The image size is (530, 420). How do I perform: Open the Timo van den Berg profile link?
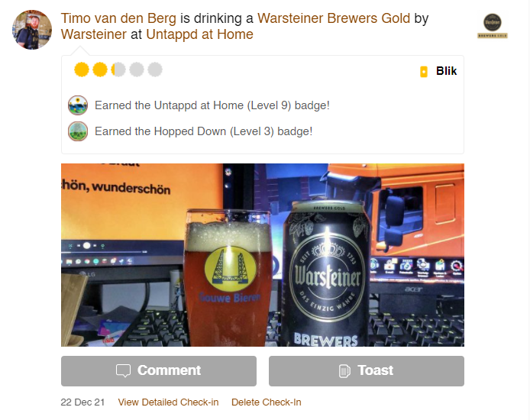118,18
